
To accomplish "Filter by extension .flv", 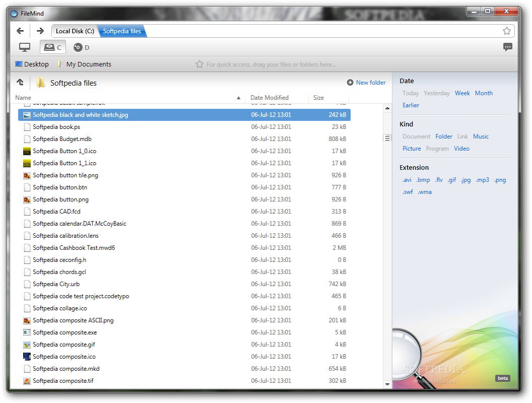I will [439, 180].
